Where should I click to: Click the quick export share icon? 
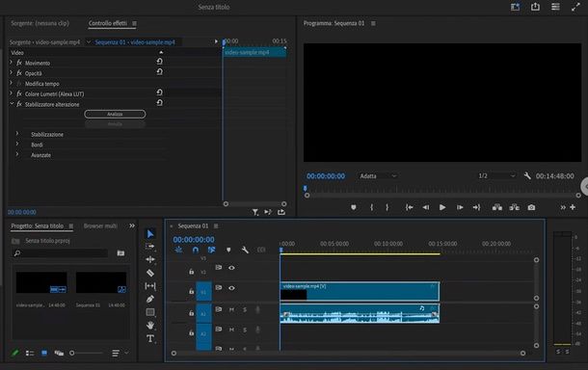[535, 7]
